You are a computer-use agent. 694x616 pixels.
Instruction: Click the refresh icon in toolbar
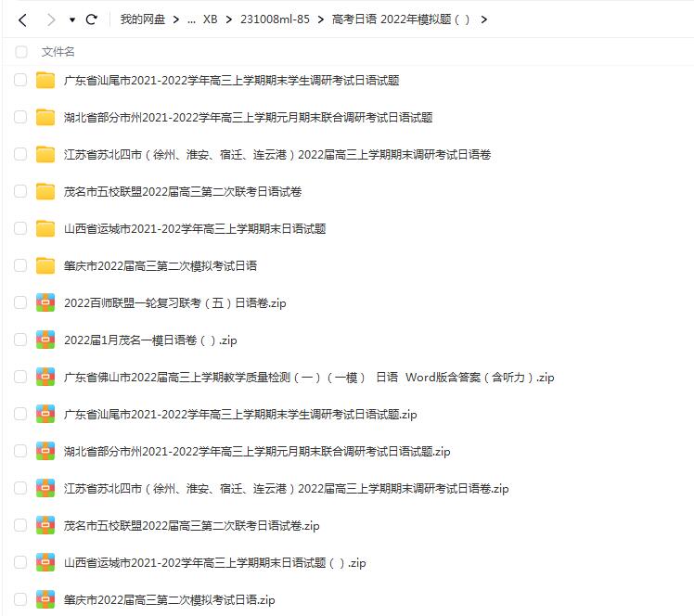click(91, 19)
